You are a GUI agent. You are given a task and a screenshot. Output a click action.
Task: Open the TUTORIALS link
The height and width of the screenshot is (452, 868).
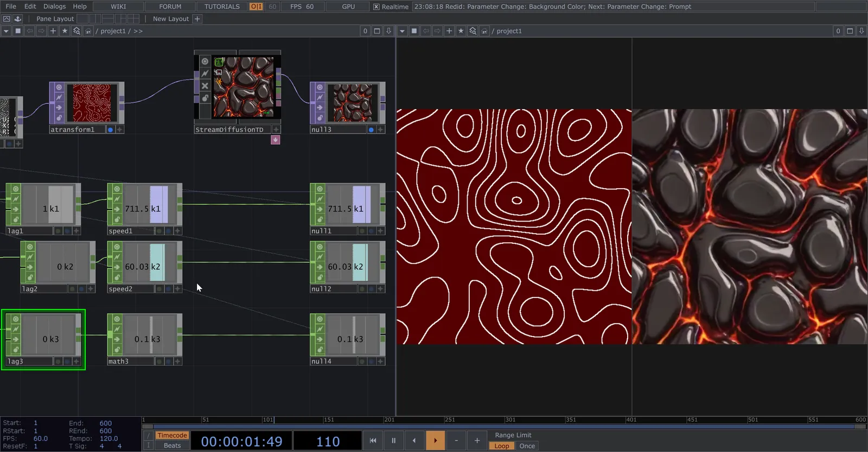pos(222,7)
